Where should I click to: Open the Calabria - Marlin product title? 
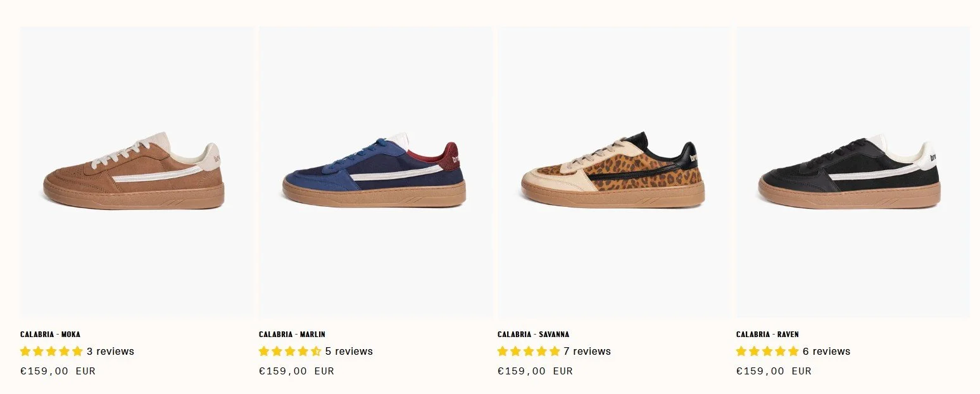pos(292,334)
